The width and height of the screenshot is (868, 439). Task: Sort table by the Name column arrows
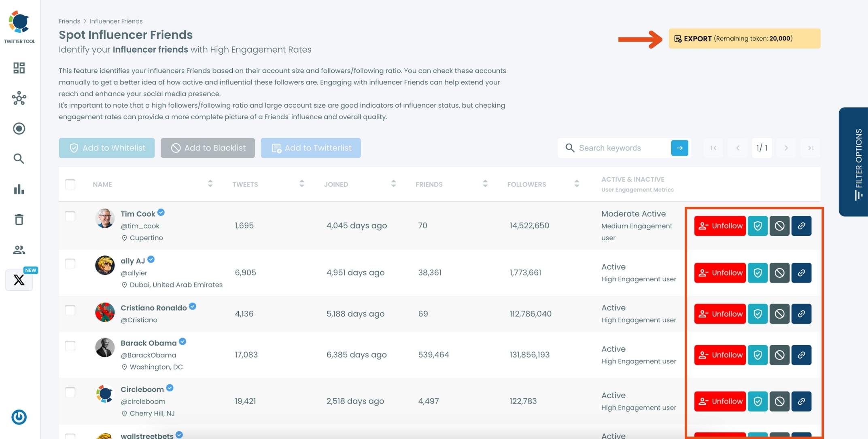(210, 184)
